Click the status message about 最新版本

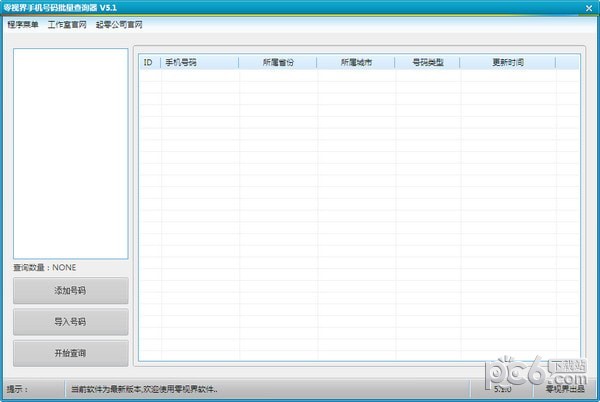[144, 389]
